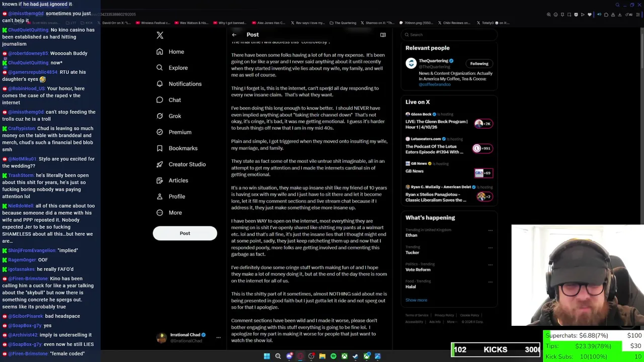Open more options for Vote Reform trend
The height and width of the screenshot is (362, 644).
pos(490,265)
